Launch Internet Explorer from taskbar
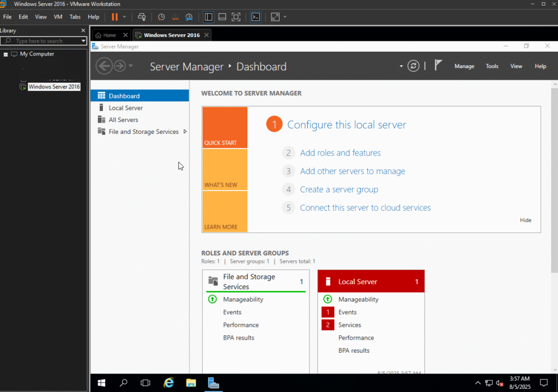558x392 pixels. coord(168,383)
